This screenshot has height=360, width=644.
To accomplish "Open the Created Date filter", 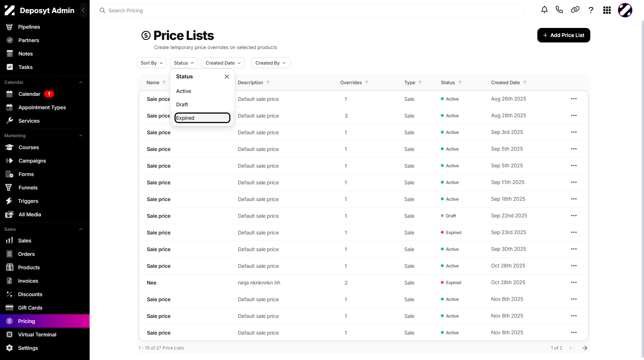I will coord(223,63).
